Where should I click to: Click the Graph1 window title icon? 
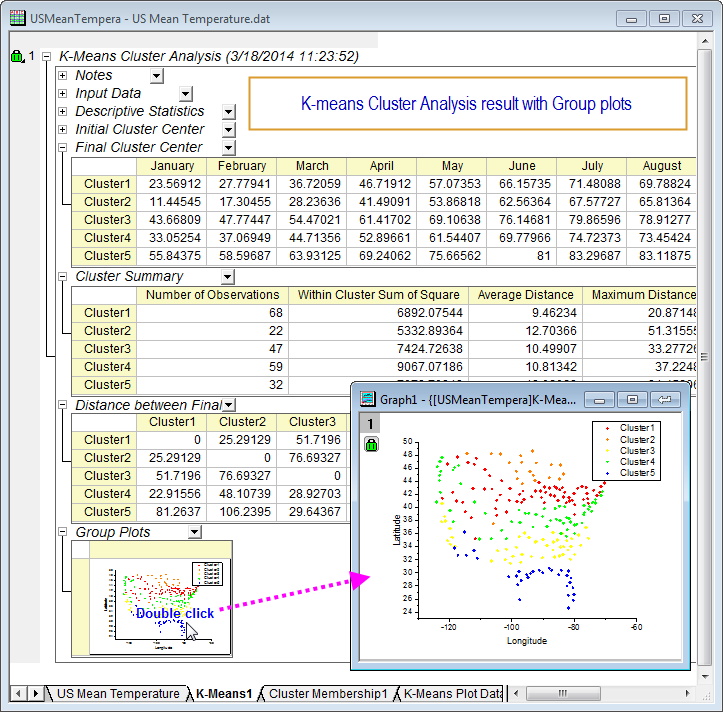pos(367,400)
